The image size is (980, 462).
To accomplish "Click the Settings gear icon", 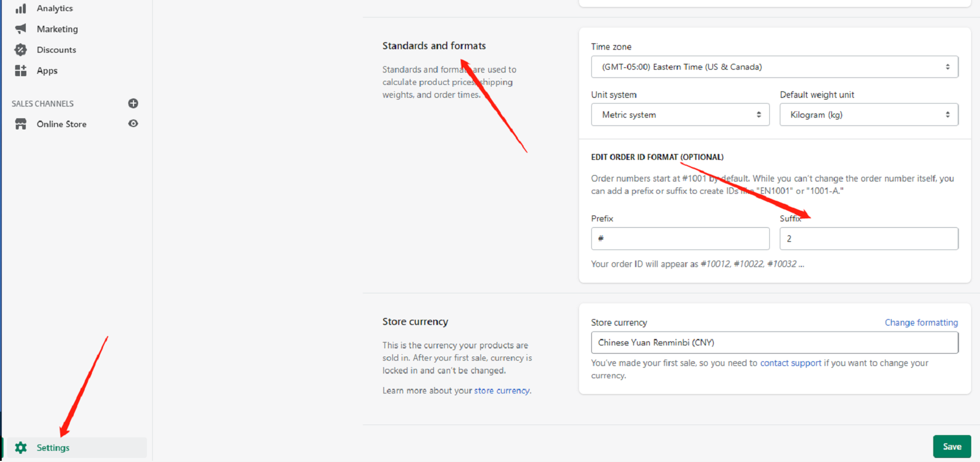I will tap(21, 448).
